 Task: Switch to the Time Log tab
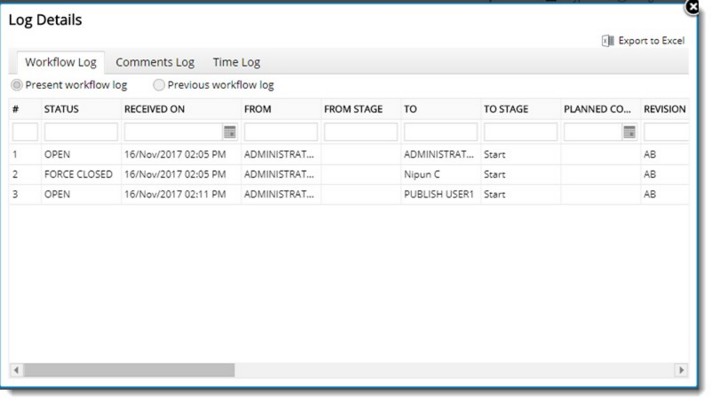coord(236,62)
